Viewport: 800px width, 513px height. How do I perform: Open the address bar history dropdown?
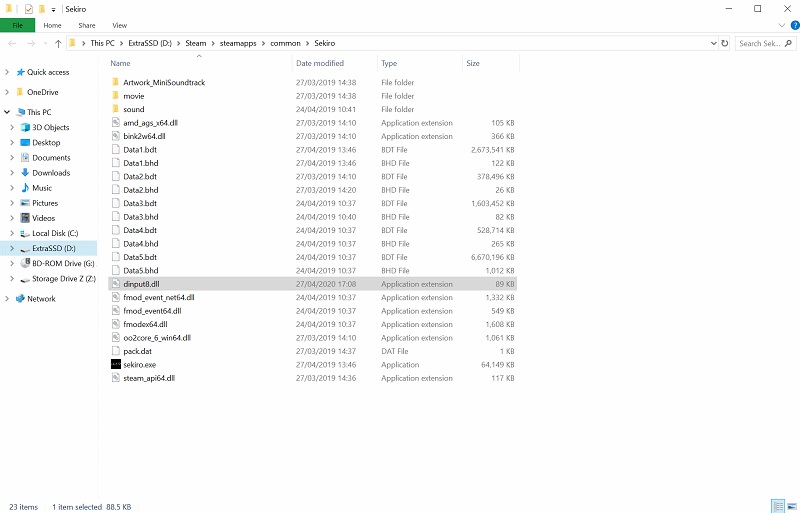click(x=712, y=44)
